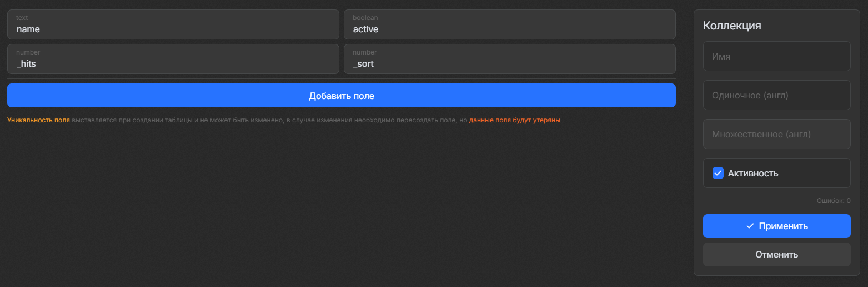
Task: Cancel with the Отменить button
Action: pos(776,254)
